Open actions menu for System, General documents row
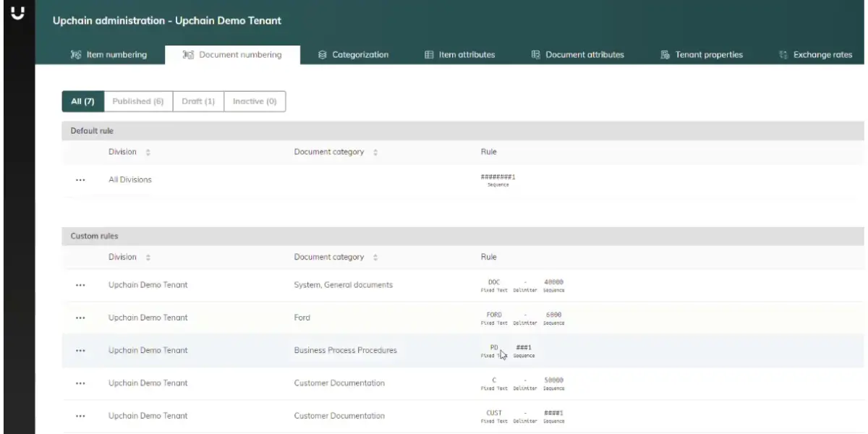The width and height of the screenshot is (868, 434). tap(80, 285)
